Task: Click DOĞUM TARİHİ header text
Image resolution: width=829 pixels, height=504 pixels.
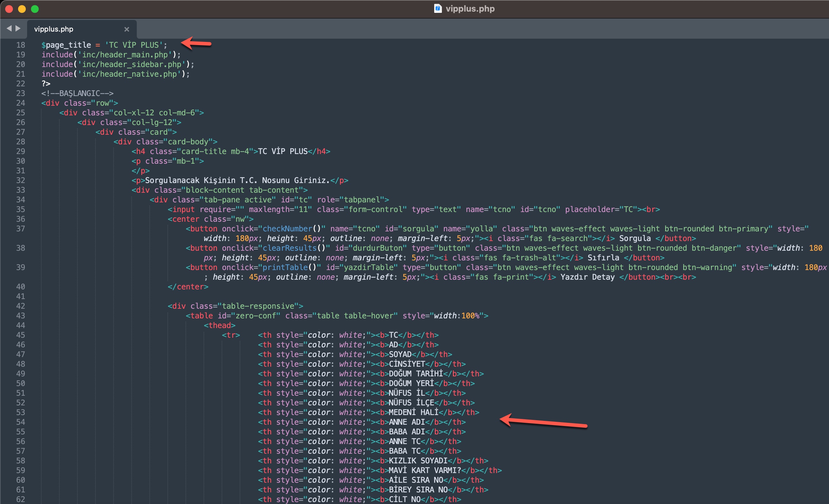Action: click(416, 374)
